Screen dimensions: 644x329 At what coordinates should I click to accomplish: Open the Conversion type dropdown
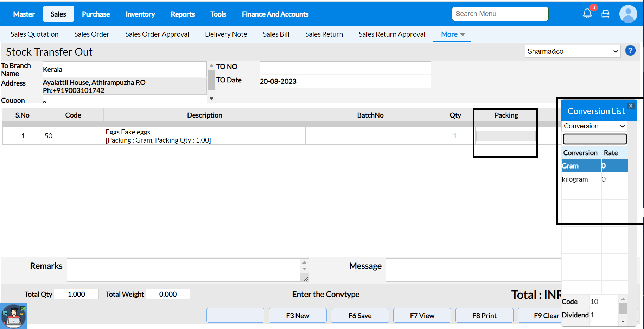pos(594,126)
